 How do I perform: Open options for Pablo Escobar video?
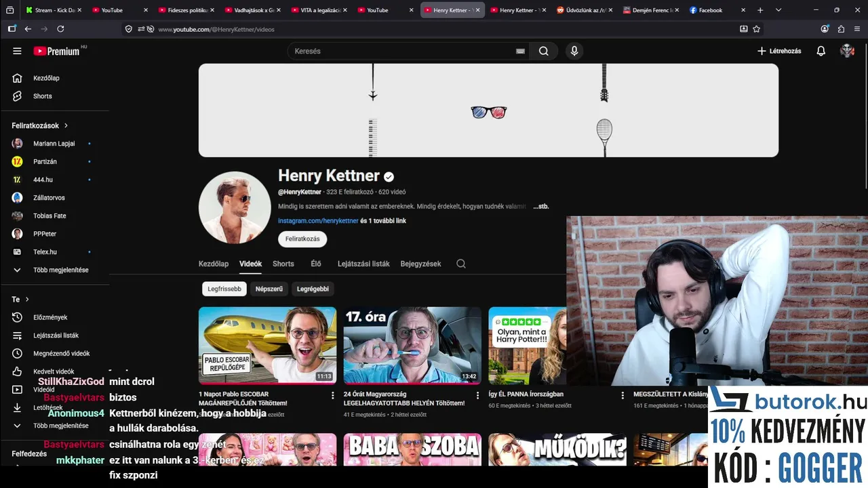[x=332, y=395]
